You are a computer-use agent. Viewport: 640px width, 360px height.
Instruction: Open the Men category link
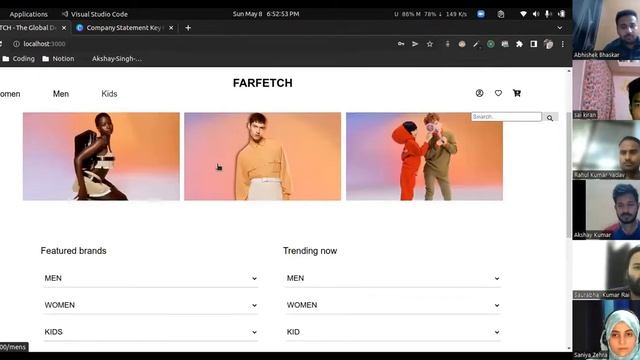(61, 94)
